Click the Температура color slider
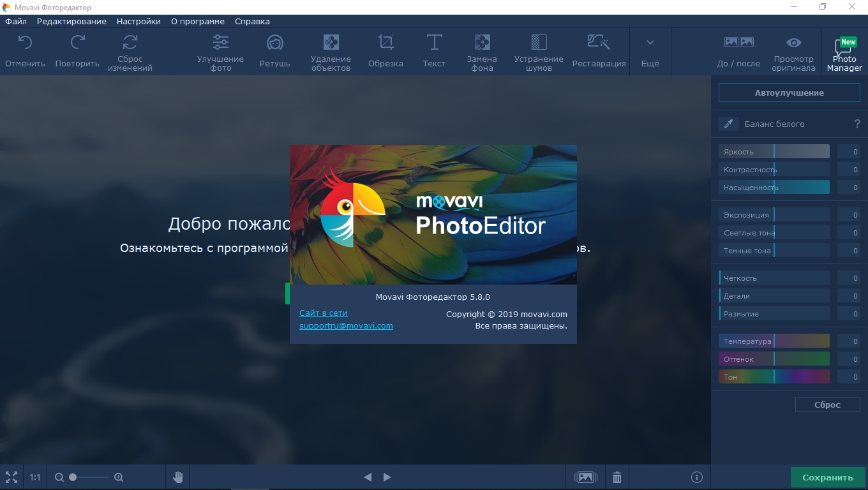This screenshot has height=490, width=868. coord(774,341)
